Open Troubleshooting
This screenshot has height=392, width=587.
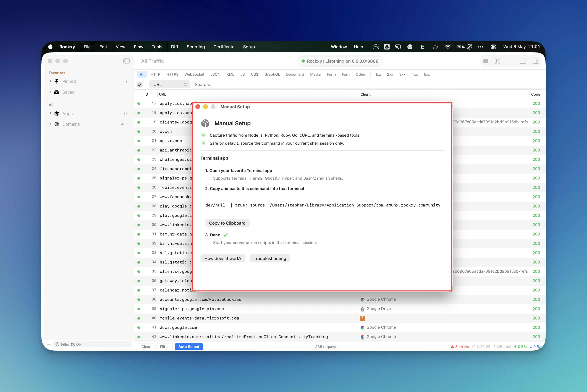(270, 258)
